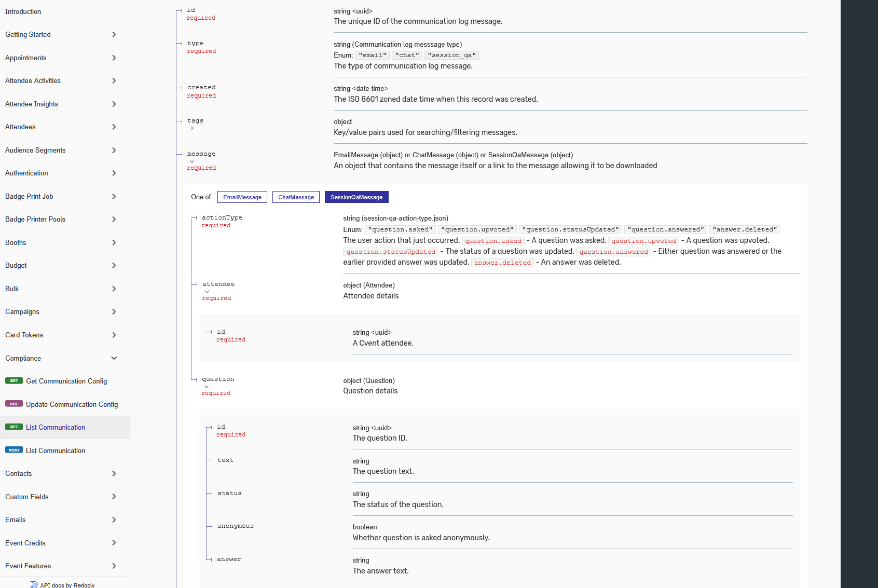
Task: Click the actionType property name
Action: pyautogui.click(x=222, y=218)
